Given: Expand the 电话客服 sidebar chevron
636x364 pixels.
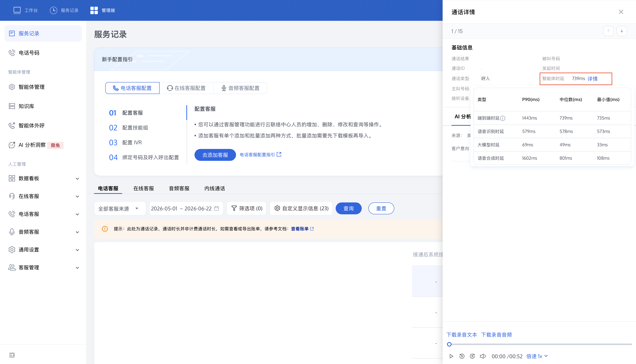Looking at the screenshot, I should 77,214.
